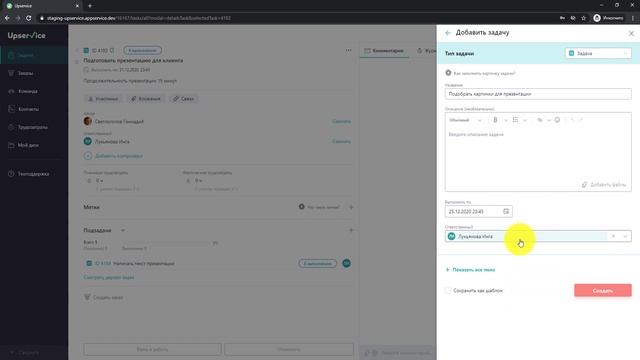The width and height of the screenshot is (640, 360).
Task: Click Смотреть дерево задач link
Action: pyautogui.click(x=109, y=277)
